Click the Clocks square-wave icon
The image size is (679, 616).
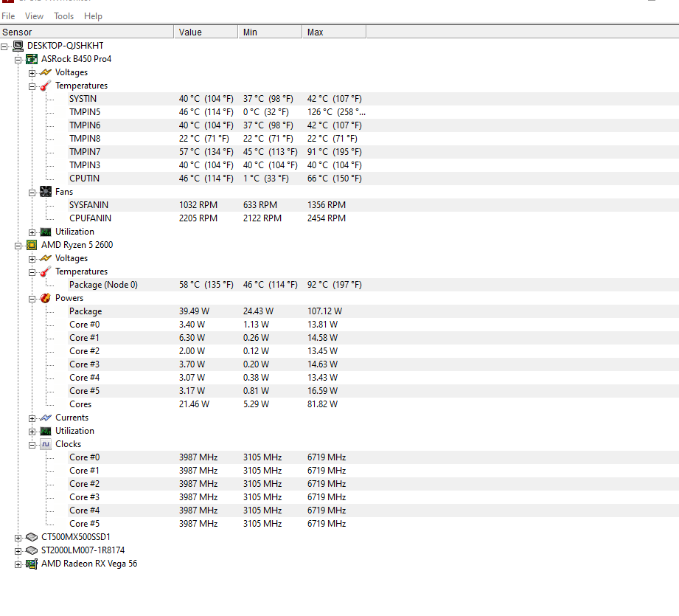[46, 444]
